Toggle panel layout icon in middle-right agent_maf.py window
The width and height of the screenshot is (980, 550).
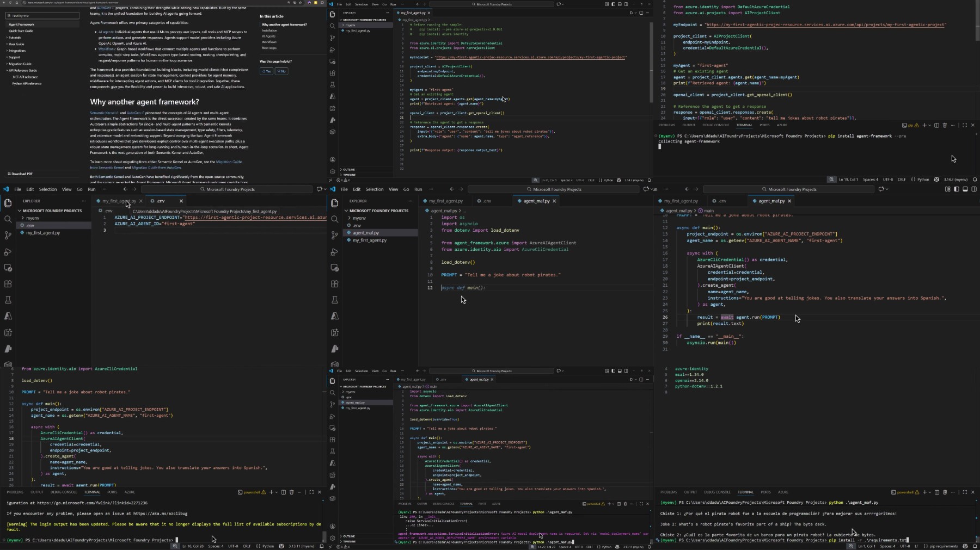(x=965, y=189)
